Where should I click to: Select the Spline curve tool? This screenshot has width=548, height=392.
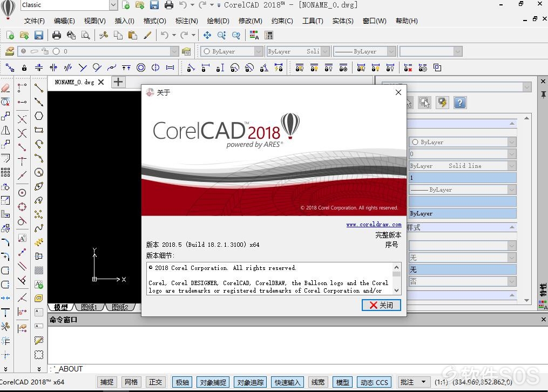(x=39, y=228)
